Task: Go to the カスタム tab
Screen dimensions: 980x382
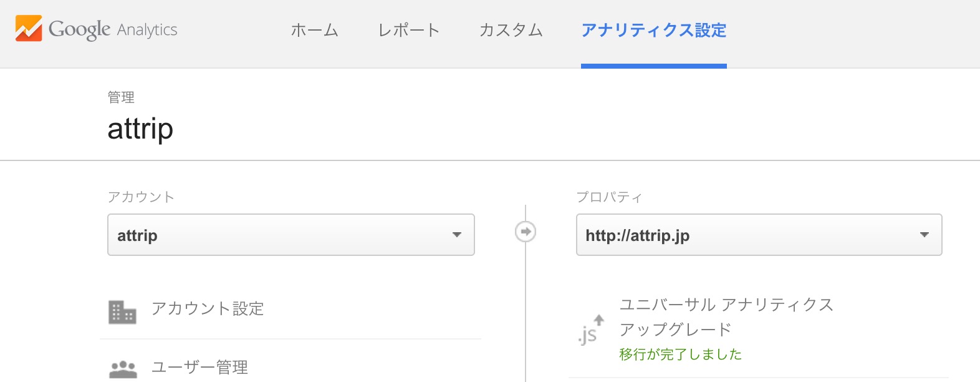Action: 511,30
